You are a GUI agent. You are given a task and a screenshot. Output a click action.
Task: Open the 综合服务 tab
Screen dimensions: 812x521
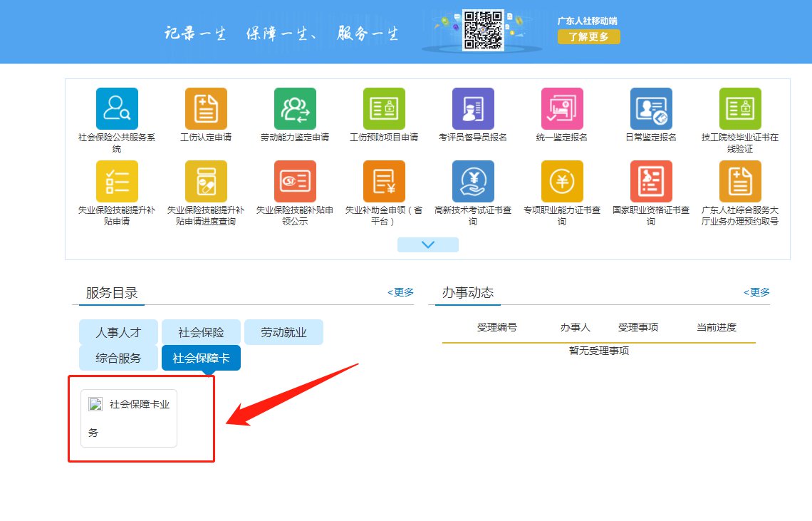point(118,358)
